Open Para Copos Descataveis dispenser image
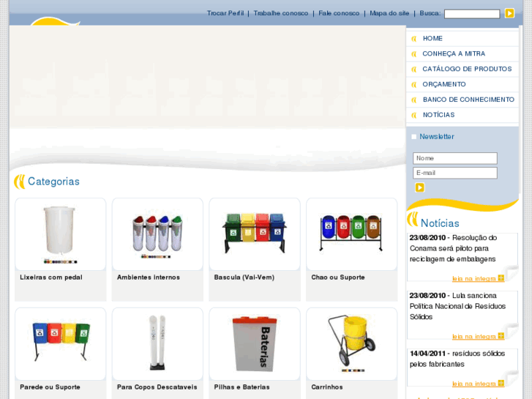 (157, 344)
